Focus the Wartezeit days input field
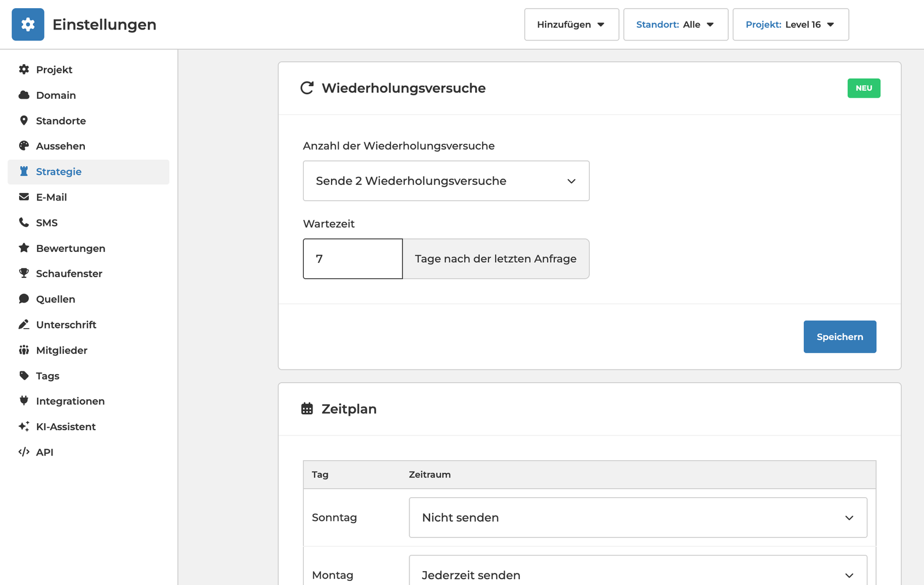Screen dimensions: 924x585 coord(353,259)
